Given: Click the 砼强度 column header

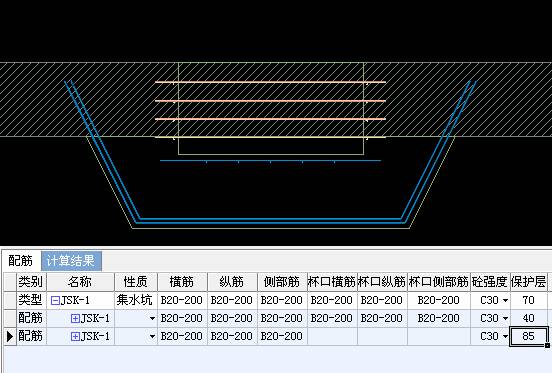Looking at the screenshot, I should [x=490, y=282].
